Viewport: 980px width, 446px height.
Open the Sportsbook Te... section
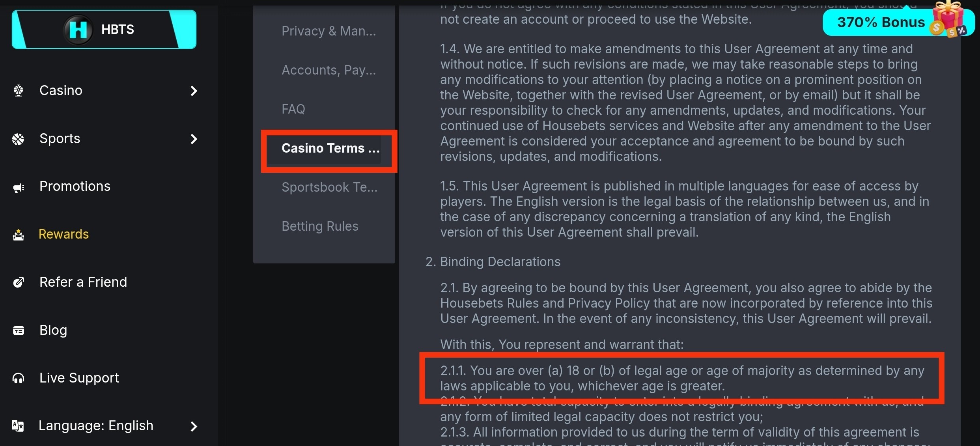329,187
